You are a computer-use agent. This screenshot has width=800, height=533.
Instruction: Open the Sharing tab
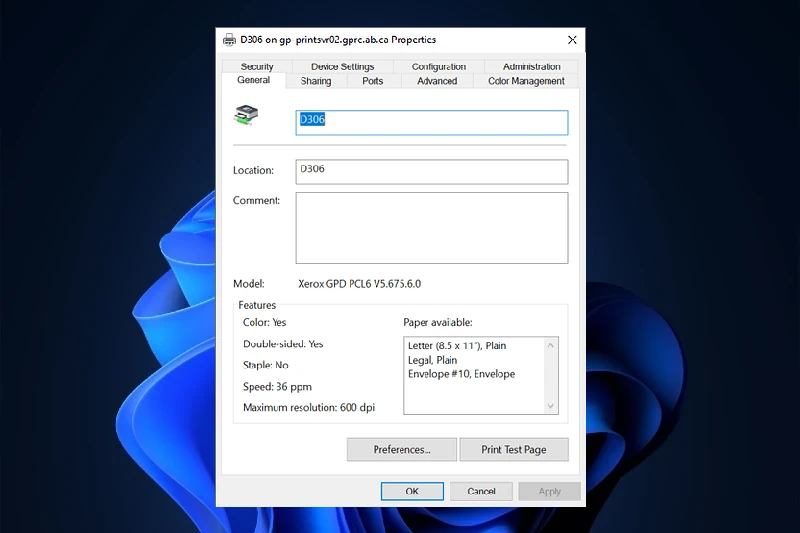point(316,81)
